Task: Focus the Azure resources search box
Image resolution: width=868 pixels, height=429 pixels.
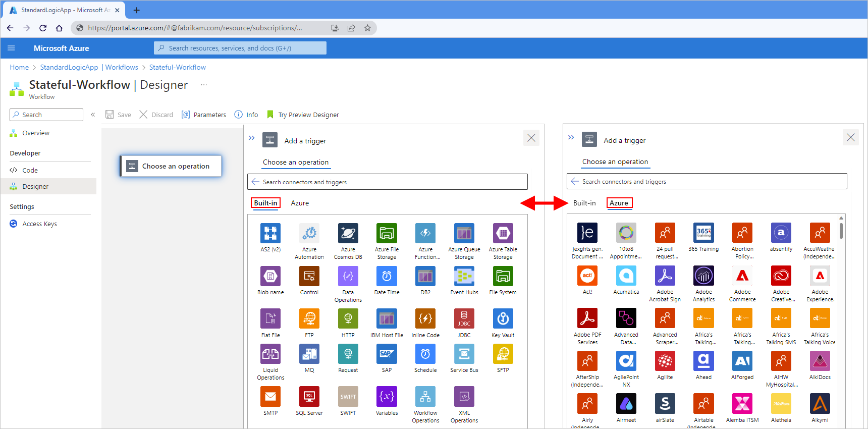Action: click(240, 48)
